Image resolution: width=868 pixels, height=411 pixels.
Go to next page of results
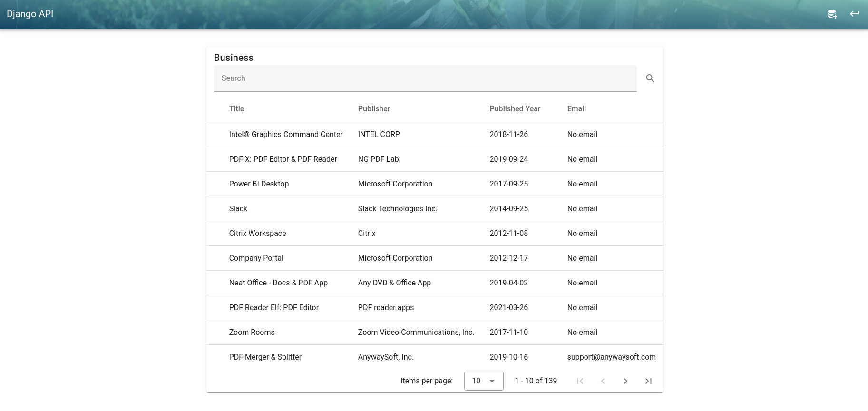click(x=625, y=381)
